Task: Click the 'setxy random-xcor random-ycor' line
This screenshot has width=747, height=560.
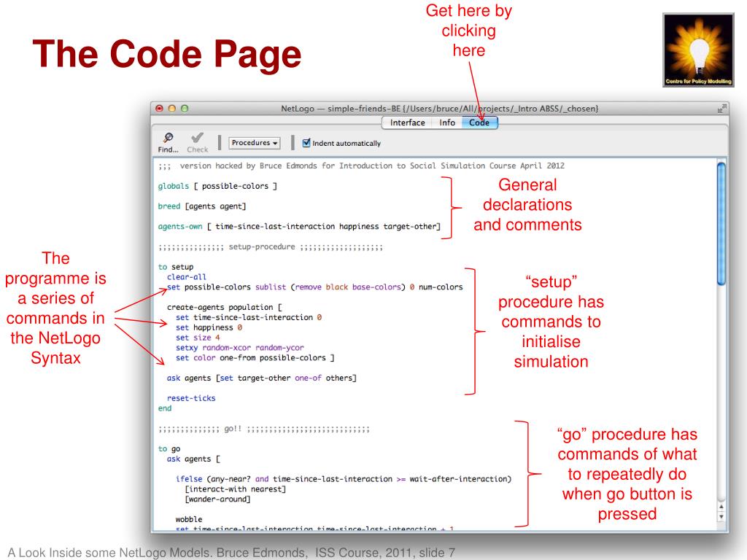Action: (x=239, y=348)
